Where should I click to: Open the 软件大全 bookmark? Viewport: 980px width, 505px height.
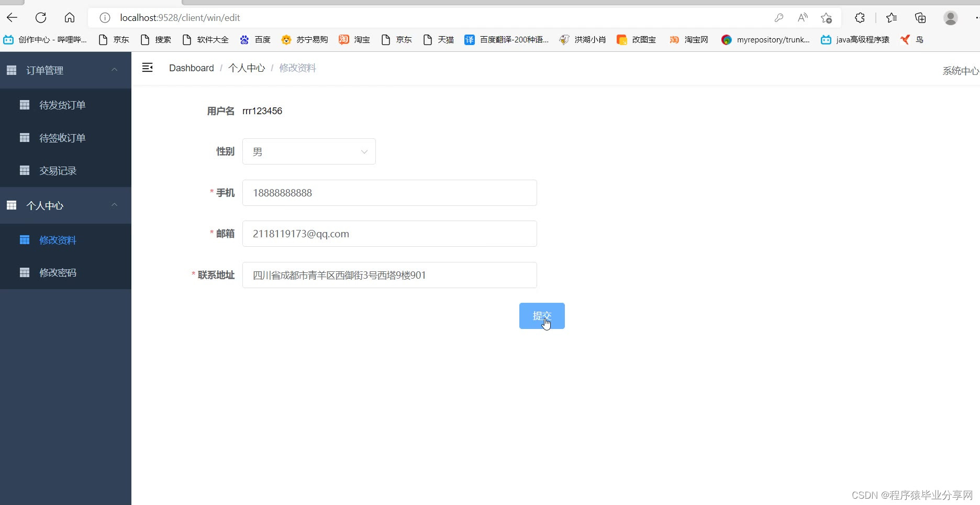tap(205, 39)
